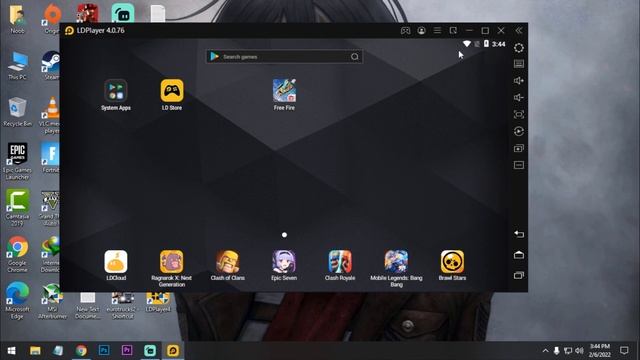640x360 pixels.
Task: Open Google Chrome desktop shortcut
Action: tap(17, 254)
